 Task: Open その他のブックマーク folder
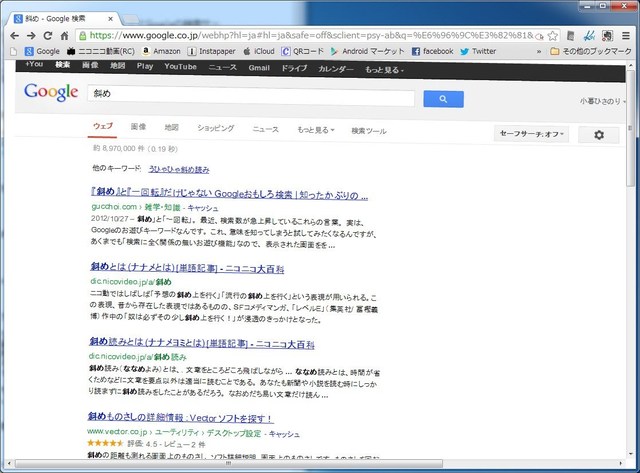[x=591, y=50]
